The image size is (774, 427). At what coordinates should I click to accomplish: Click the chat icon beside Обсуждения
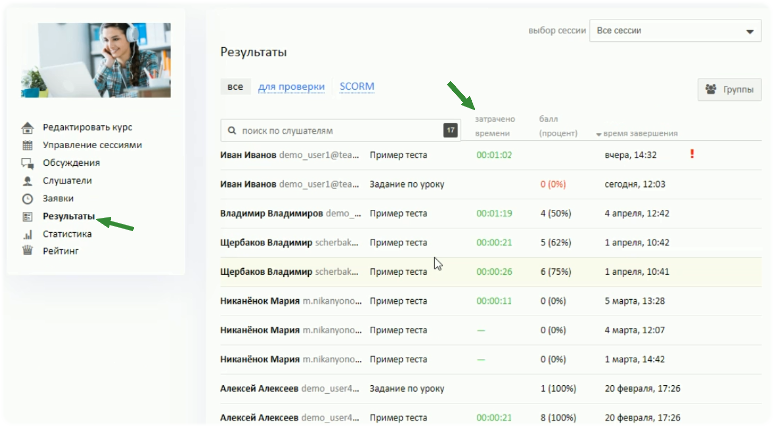27,163
